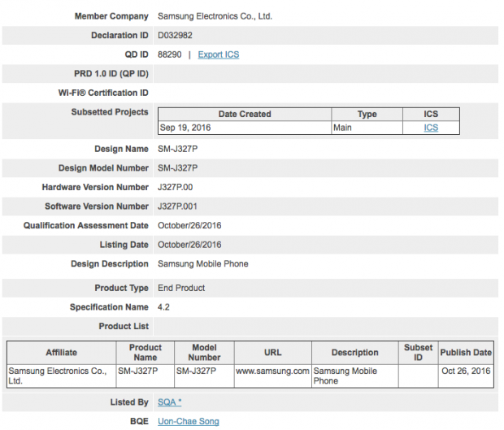Open the ICS link in Subsetted Projects row
Image resolution: width=504 pixels, height=430 pixels.
tap(431, 128)
